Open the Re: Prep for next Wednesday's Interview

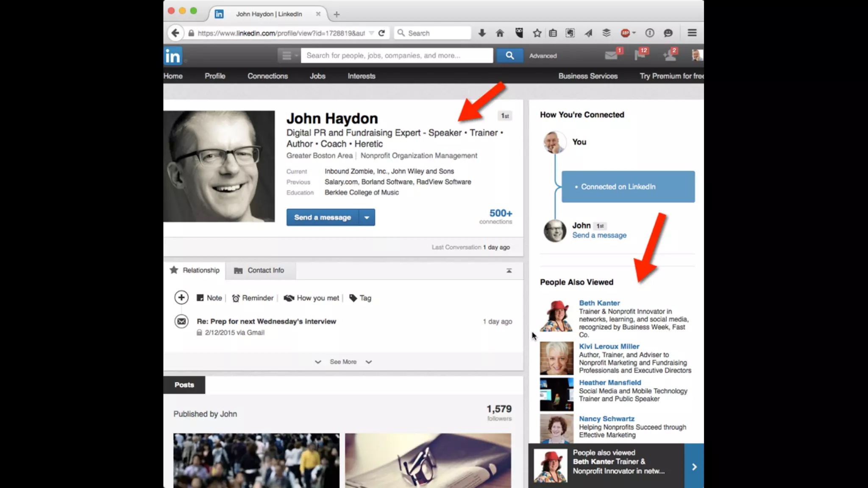pyautogui.click(x=267, y=322)
